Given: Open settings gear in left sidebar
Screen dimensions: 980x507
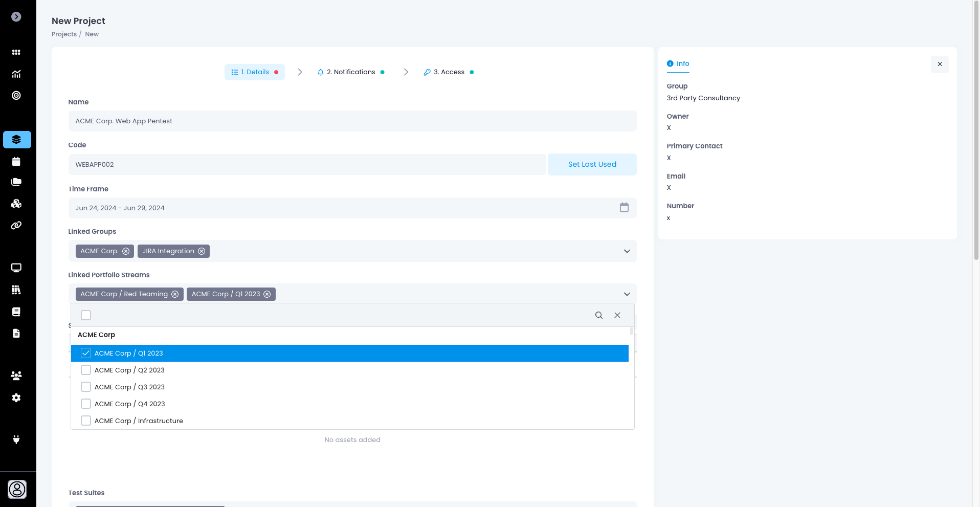Looking at the screenshot, I should pos(16,398).
